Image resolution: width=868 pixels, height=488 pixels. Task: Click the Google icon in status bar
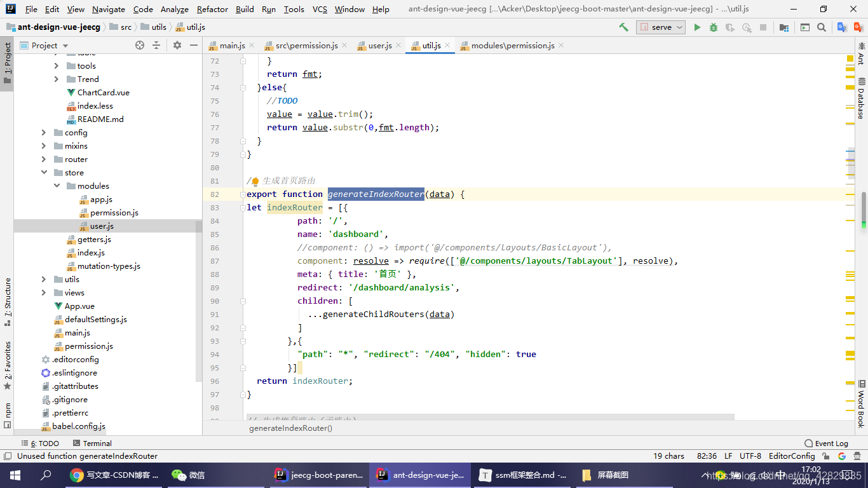point(842,456)
